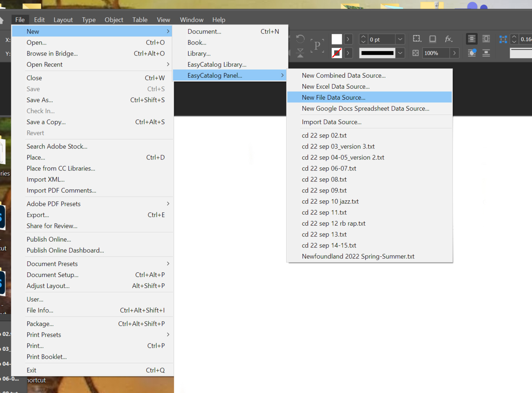Open recent source cd 22 sep 03_version 3.txt

pos(369,147)
